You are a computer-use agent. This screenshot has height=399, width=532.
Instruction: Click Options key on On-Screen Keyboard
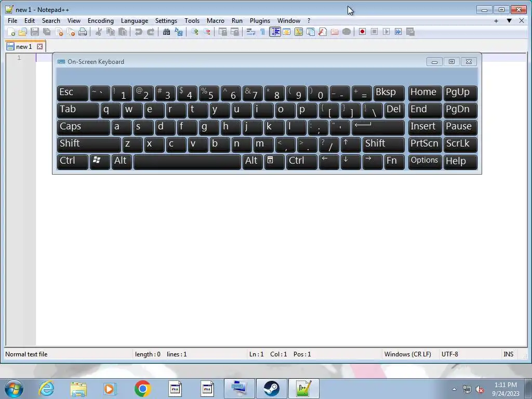424,162
